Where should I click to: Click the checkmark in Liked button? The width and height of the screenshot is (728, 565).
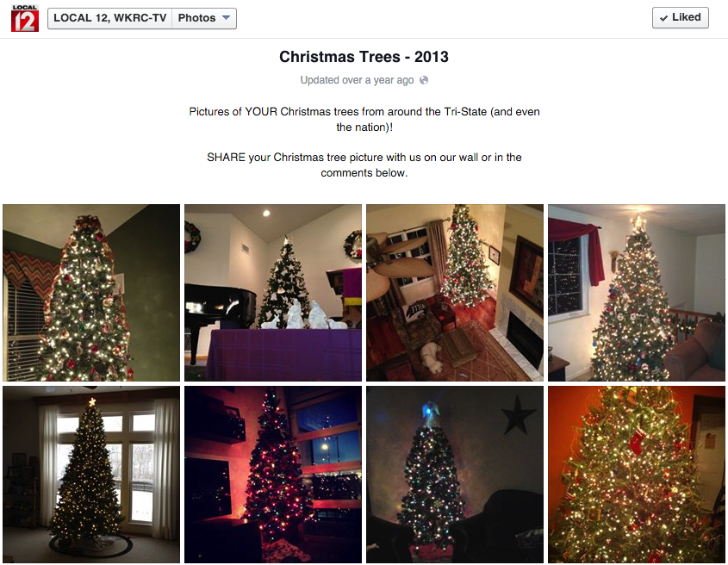click(663, 18)
